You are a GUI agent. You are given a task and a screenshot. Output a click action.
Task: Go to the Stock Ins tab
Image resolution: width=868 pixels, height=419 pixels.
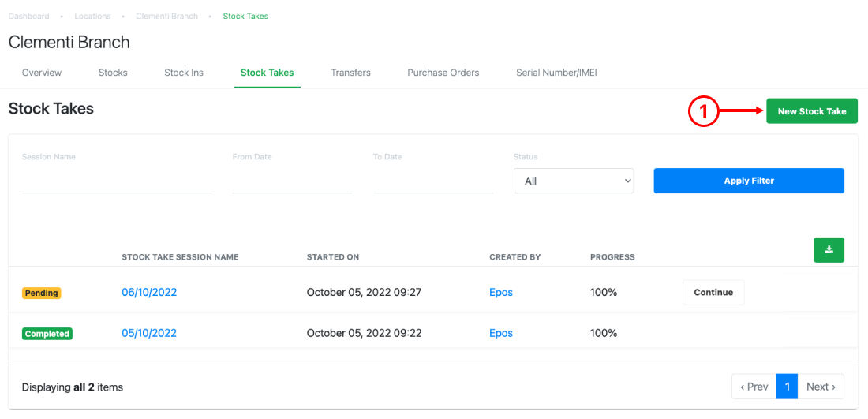click(184, 73)
